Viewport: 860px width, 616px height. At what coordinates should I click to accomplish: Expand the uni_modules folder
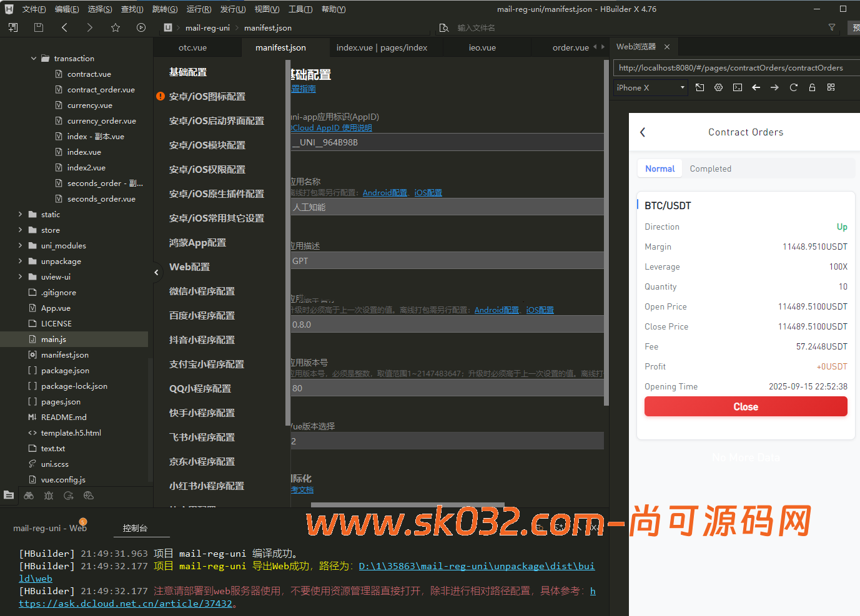tap(19, 245)
